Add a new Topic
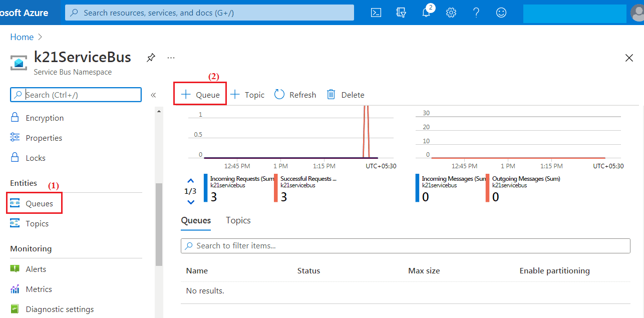Screen dimensions: 644x318 tap(247, 95)
